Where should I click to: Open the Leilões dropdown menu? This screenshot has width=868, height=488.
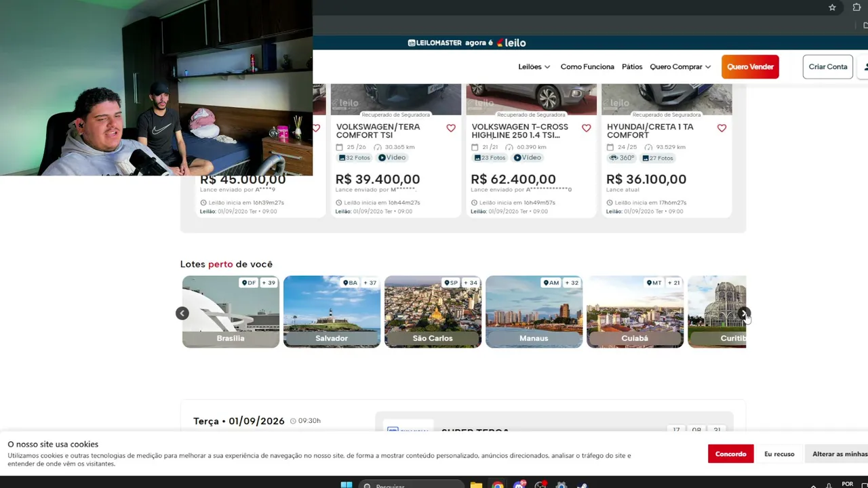coord(534,66)
